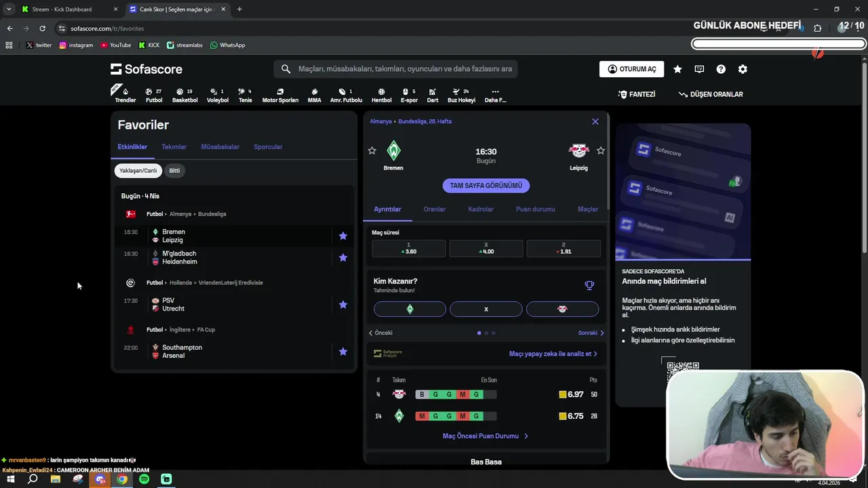This screenshot has height=488, width=868.
Task: Close the match detail panel
Action: click(x=595, y=121)
